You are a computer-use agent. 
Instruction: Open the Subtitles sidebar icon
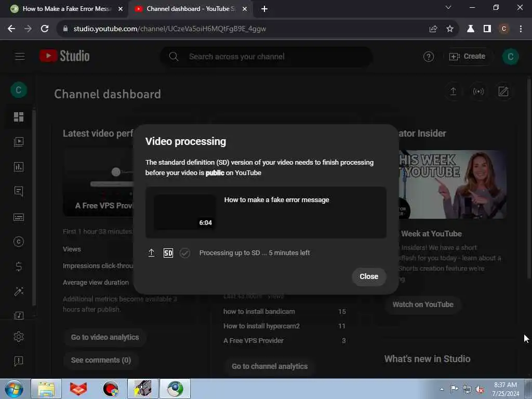pyautogui.click(x=19, y=217)
